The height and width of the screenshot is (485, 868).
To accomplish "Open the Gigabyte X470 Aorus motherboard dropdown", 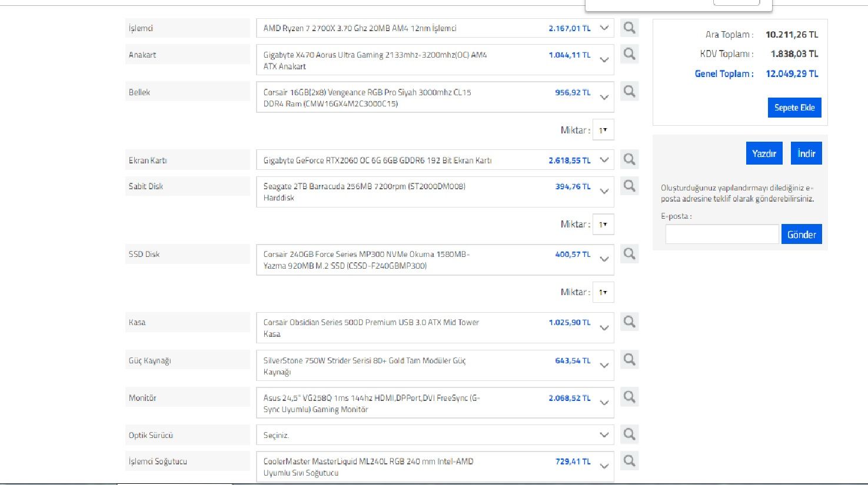I will pos(435,60).
